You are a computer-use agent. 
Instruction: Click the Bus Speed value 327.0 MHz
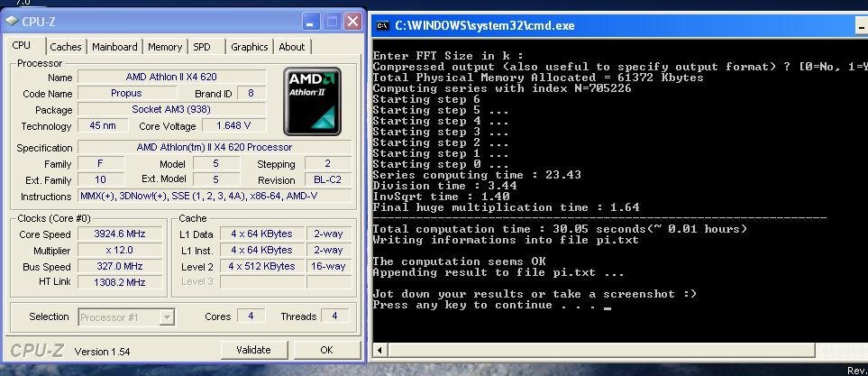pos(120,266)
